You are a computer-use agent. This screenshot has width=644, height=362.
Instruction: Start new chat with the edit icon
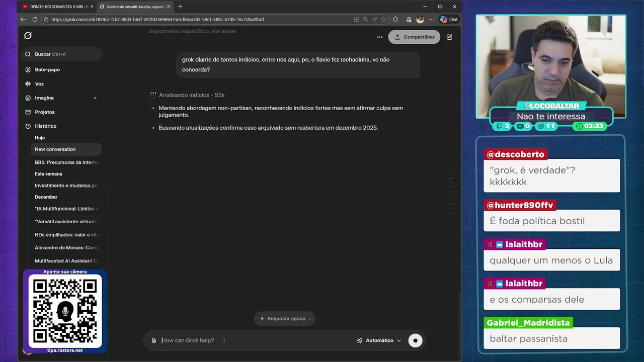(449, 37)
